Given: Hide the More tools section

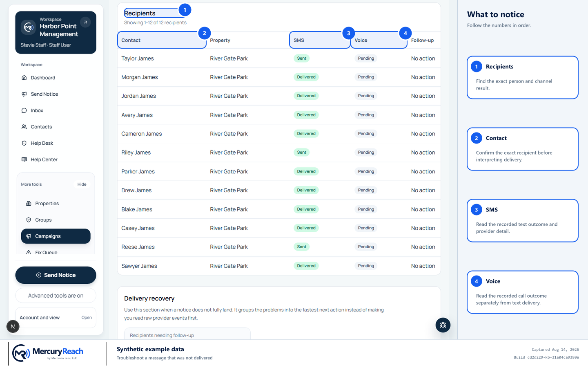Looking at the screenshot, I should coord(82,184).
